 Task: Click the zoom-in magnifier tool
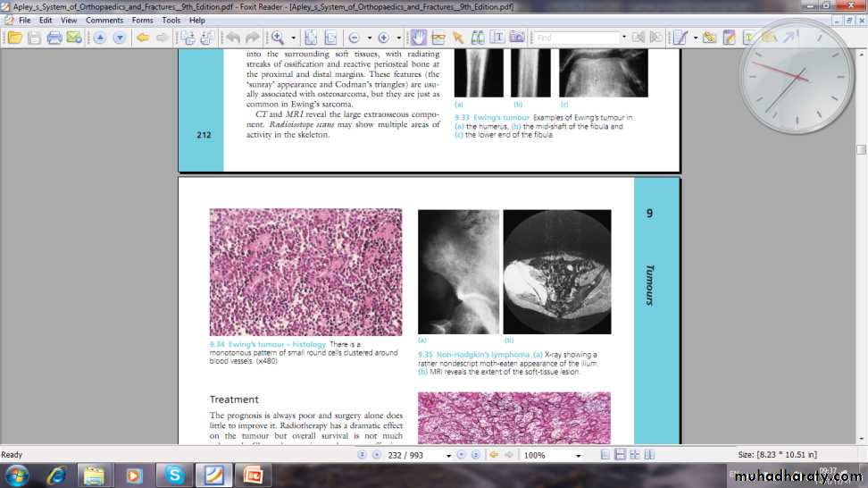pyautogui.click(x=278, y=38)
